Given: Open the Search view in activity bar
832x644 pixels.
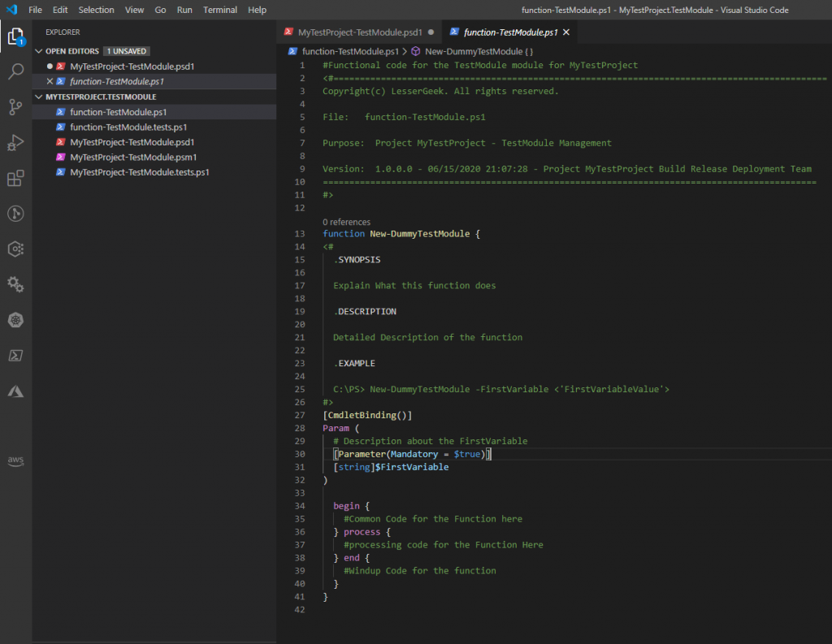Looking at the screenshot, I should 15,71.
